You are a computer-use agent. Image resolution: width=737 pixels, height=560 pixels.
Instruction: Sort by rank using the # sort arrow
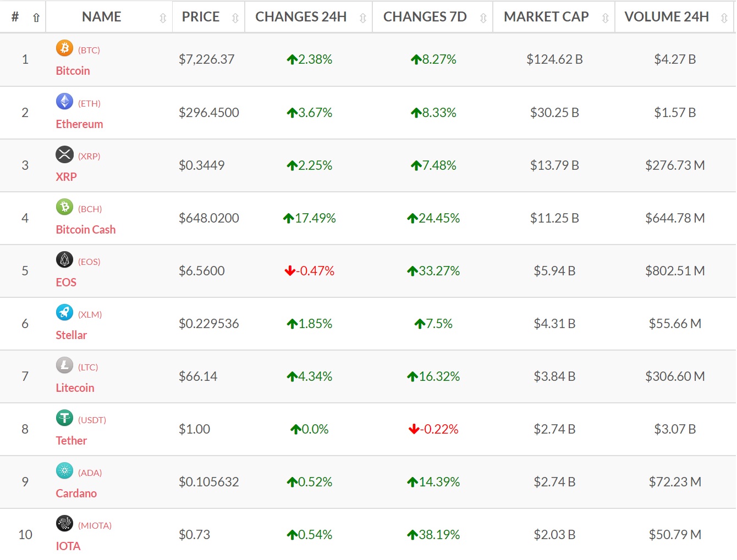[36, 18]
